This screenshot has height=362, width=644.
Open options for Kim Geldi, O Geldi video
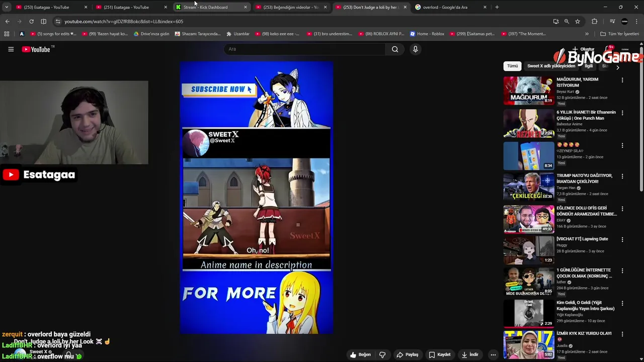(622, 303)
